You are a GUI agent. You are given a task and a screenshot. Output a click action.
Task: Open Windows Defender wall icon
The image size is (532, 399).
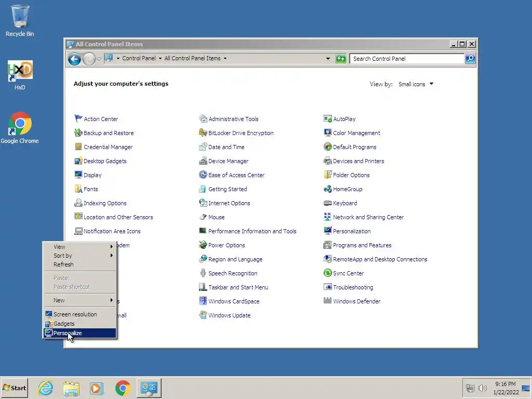pyautogui.click(x=327, y=301)
